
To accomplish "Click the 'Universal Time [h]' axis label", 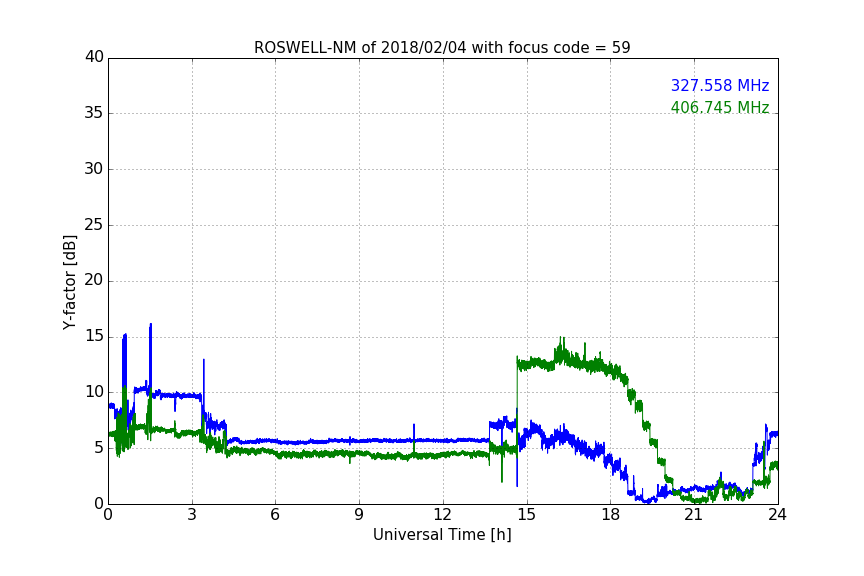I will click(442, 535).
